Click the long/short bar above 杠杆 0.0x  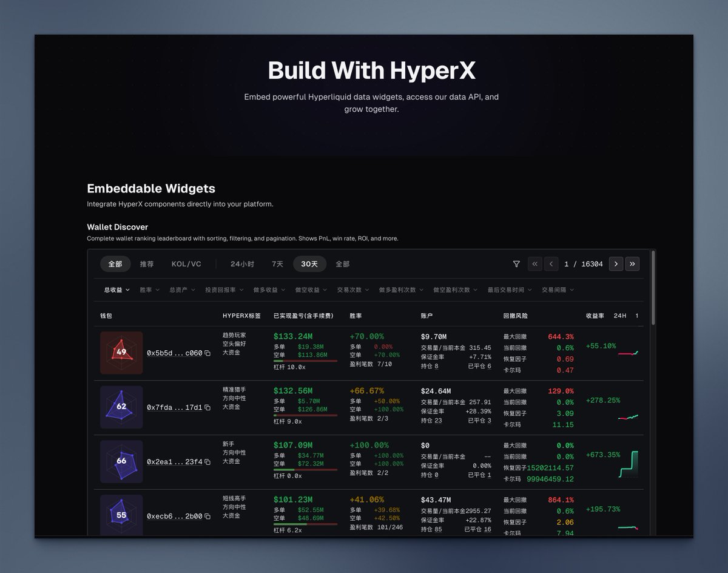pos(305,470)
